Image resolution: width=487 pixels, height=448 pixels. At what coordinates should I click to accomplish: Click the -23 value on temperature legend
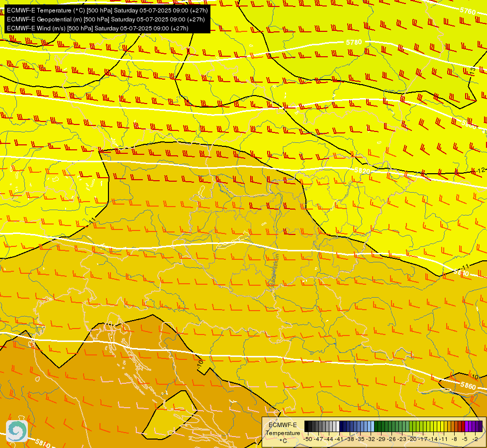pos(402,439)
